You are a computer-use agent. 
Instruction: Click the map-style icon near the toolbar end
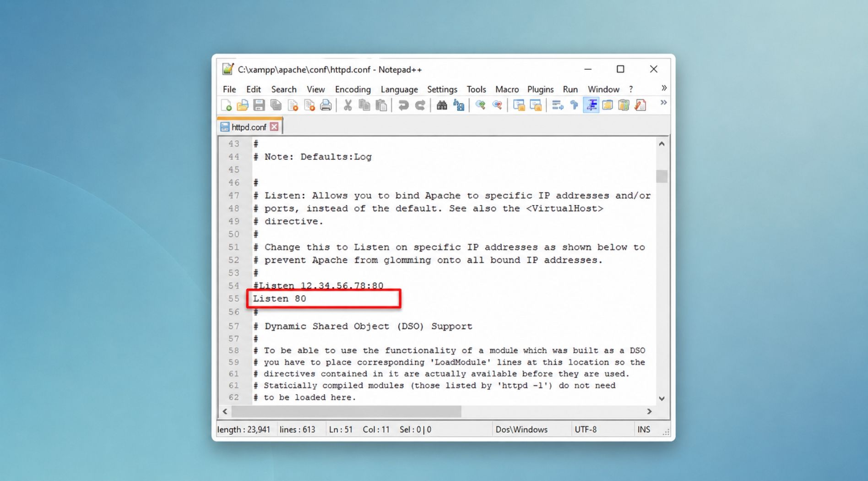(x=624, y=105)
